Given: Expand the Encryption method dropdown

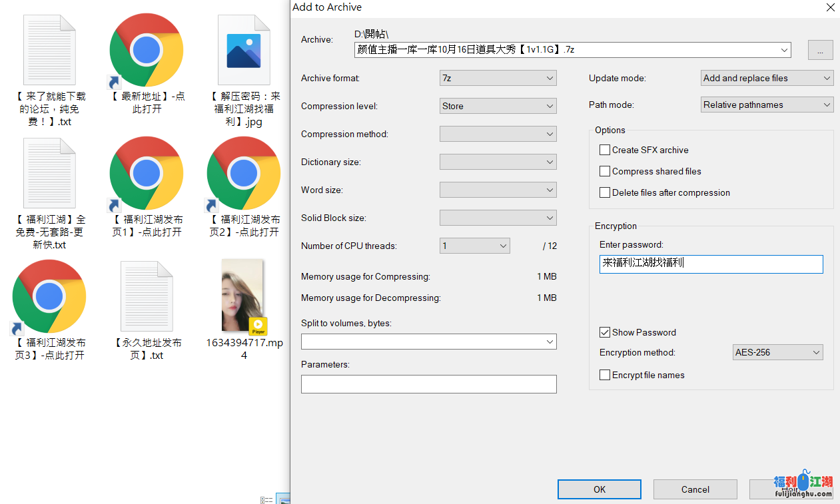Looking at the screenshot, I should click(x=777, y=352).
